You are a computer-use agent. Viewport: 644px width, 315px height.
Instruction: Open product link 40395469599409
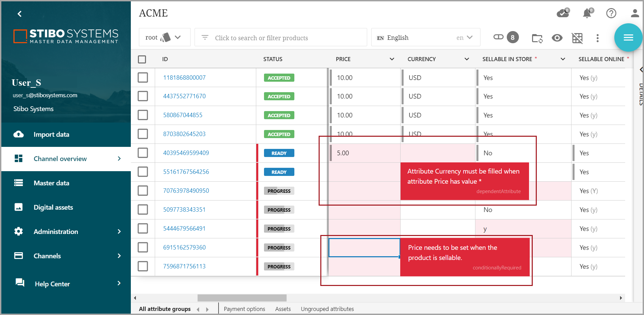pyautogui.click(x=186, y=153)
